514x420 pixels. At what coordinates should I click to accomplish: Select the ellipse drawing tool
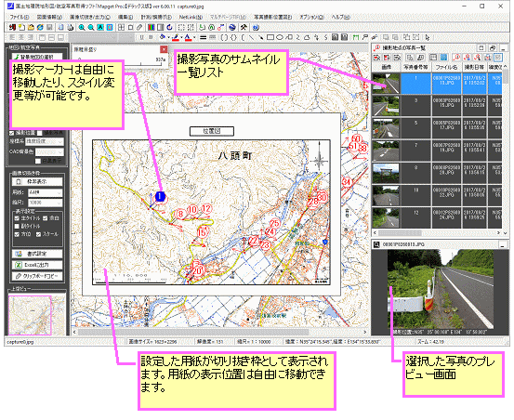coord(280,37)
